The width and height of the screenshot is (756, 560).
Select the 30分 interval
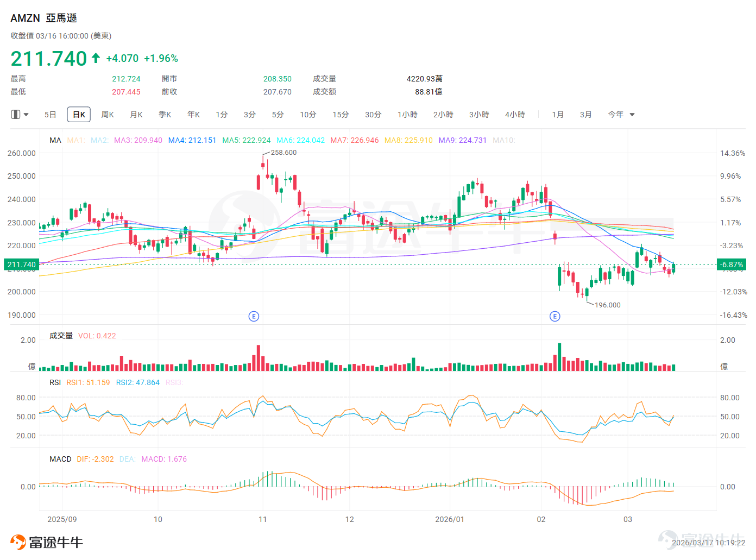click(373, 115)
